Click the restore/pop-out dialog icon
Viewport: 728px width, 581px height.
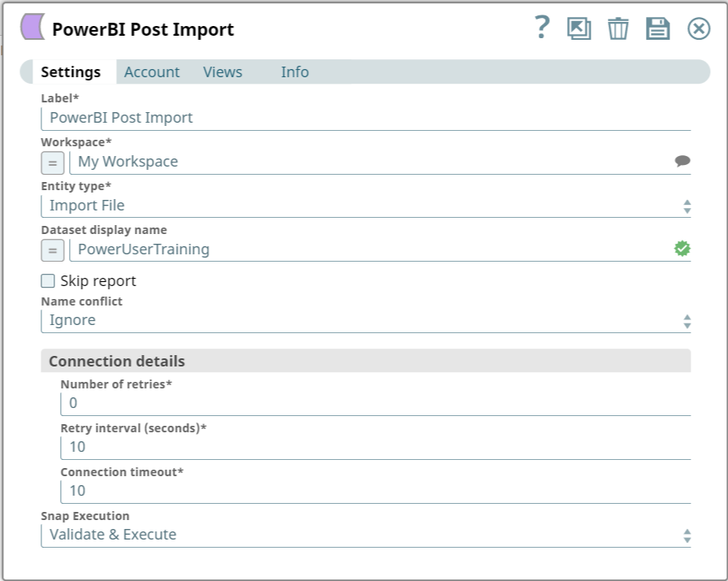click(579, 28)
